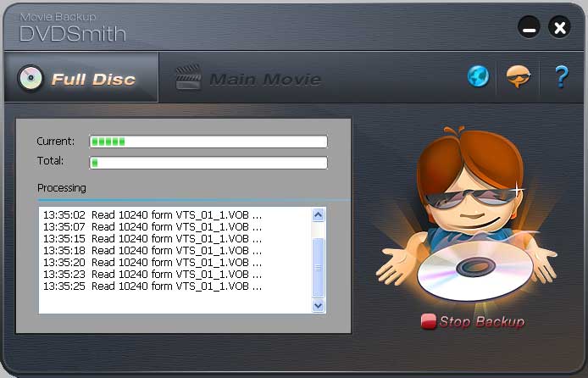Click the cartoon mascot holding a disc
588x378 pixels.
click(467, 214)
